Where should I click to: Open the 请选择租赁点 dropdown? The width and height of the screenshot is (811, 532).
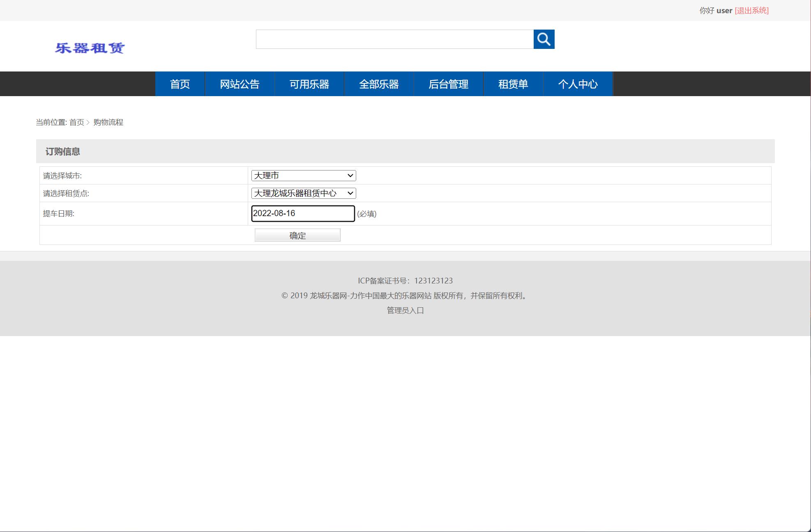click(x=304, y=193)
